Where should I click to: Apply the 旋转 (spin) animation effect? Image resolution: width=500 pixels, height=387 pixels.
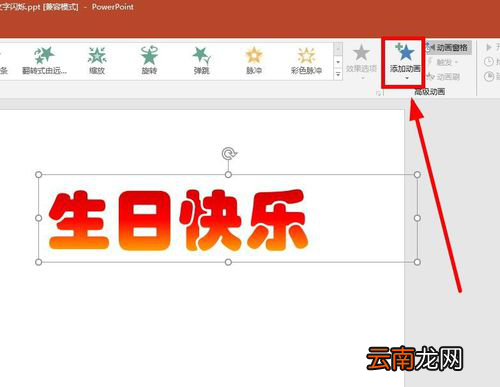[x=149, y=60]
